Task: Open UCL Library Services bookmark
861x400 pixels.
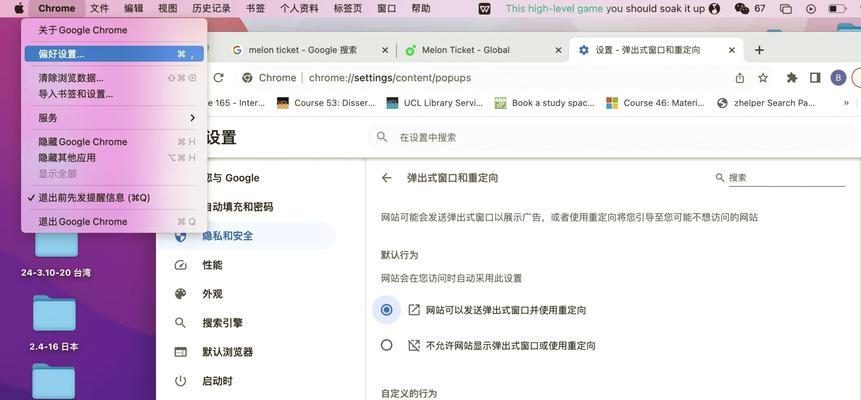Action: pos(435,103)
